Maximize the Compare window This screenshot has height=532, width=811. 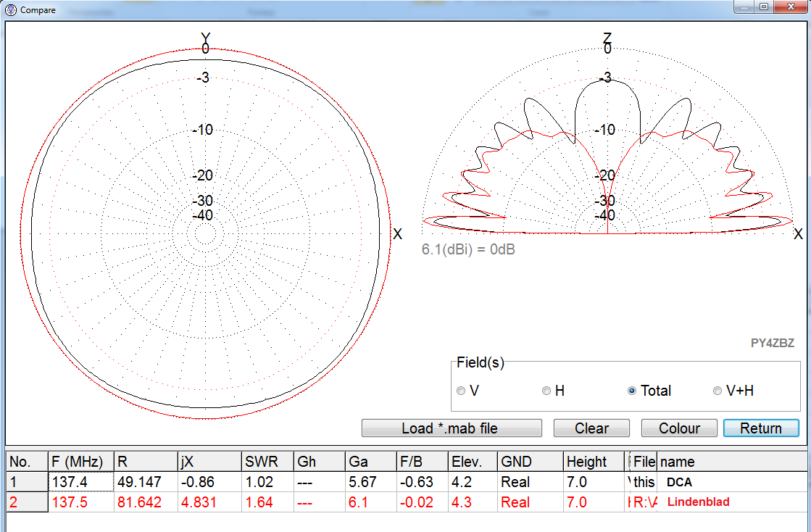tap(764, 7)
